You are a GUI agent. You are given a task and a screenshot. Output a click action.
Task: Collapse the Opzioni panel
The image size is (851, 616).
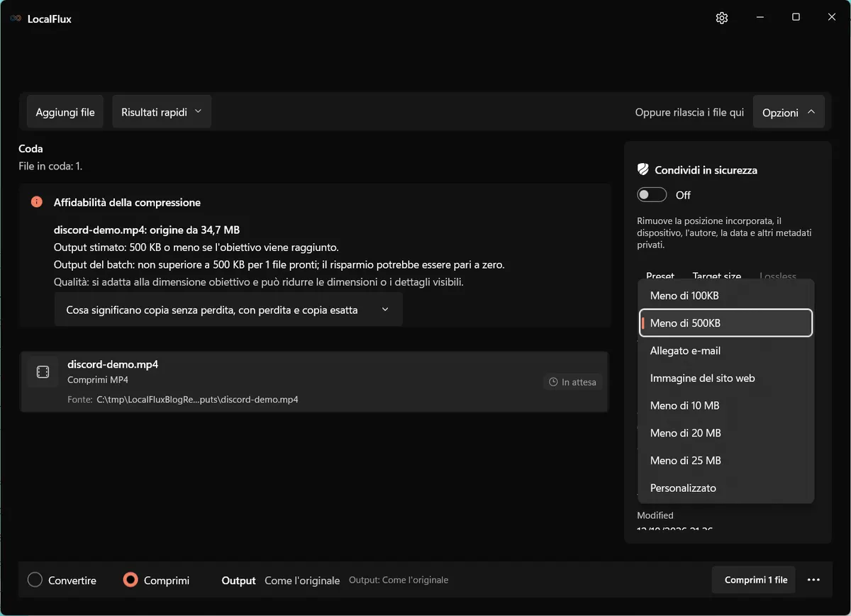[x=789, y=112]
